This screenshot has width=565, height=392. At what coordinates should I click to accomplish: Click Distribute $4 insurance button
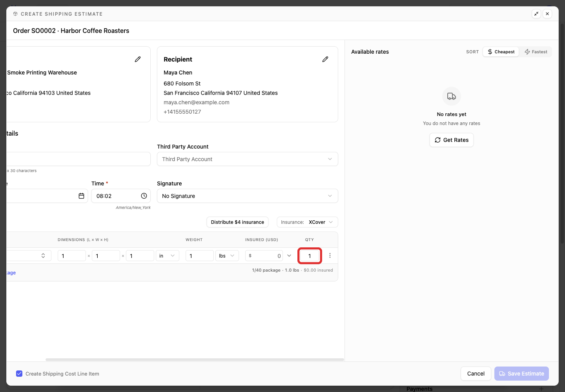pyautogui.click(x=237, y=222)
